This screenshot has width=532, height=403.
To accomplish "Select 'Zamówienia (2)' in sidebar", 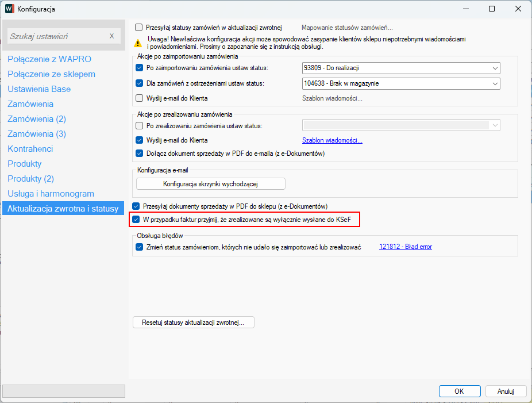I will (37, 119).
